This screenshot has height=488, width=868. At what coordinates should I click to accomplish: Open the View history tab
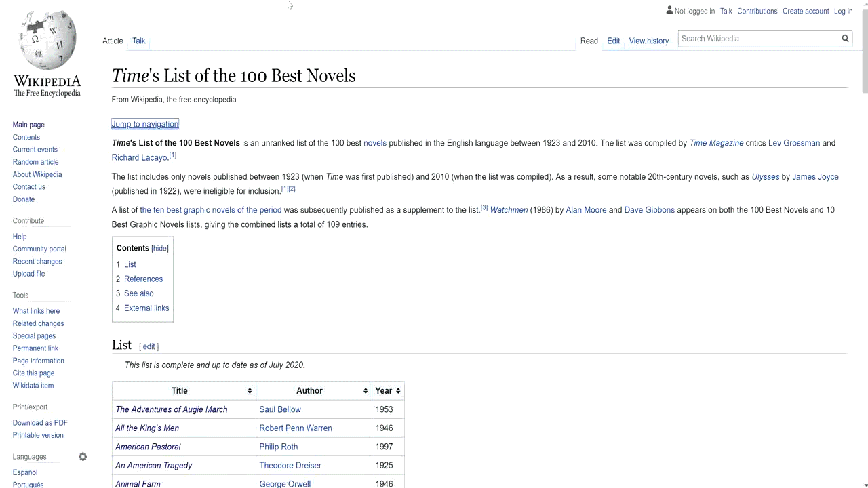[649, 41]
